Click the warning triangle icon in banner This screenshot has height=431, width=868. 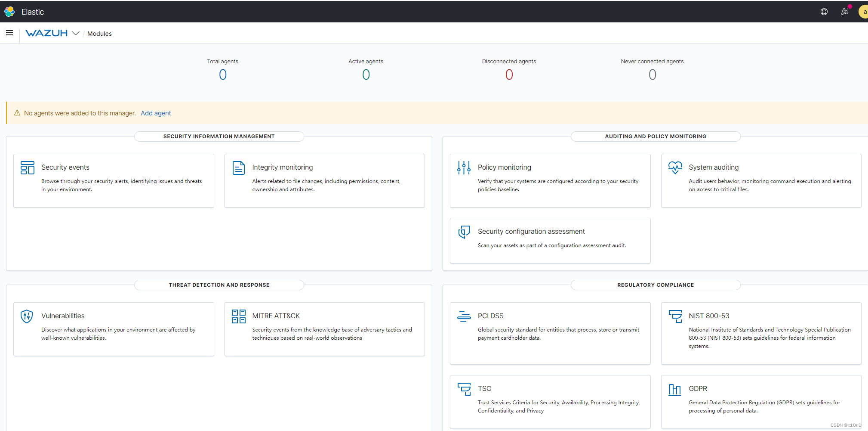click(x=17, y=113)
